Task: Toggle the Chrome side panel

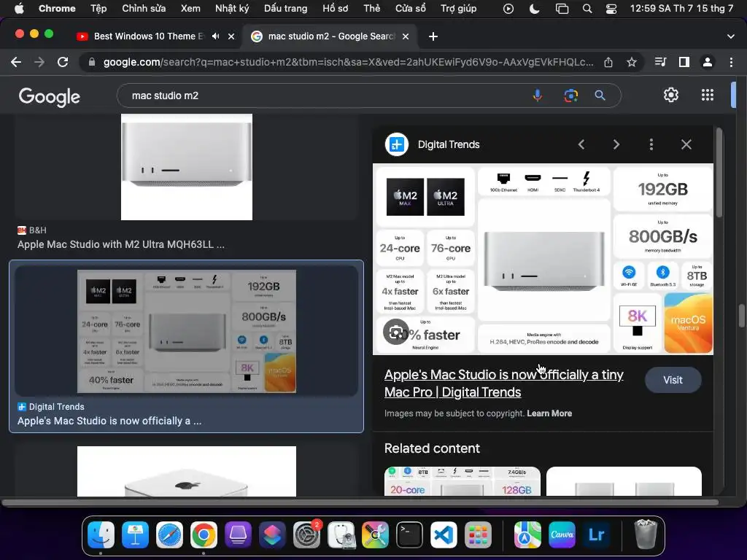Action: 684,62
